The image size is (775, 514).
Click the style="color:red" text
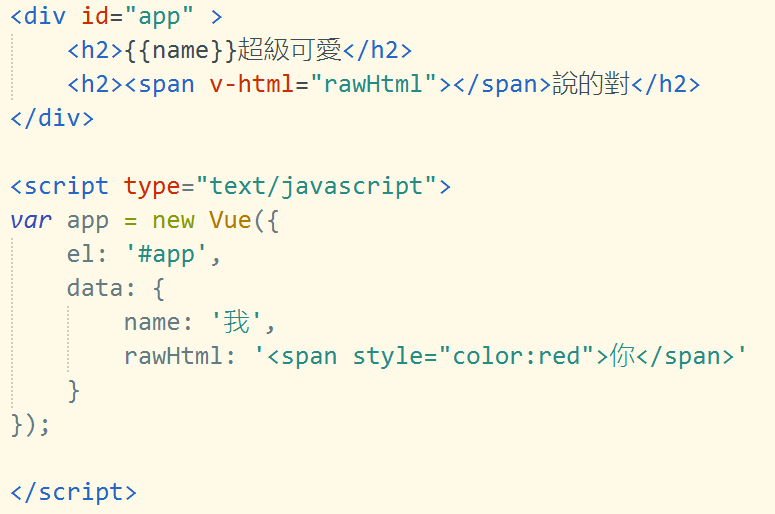pos(473,356)
